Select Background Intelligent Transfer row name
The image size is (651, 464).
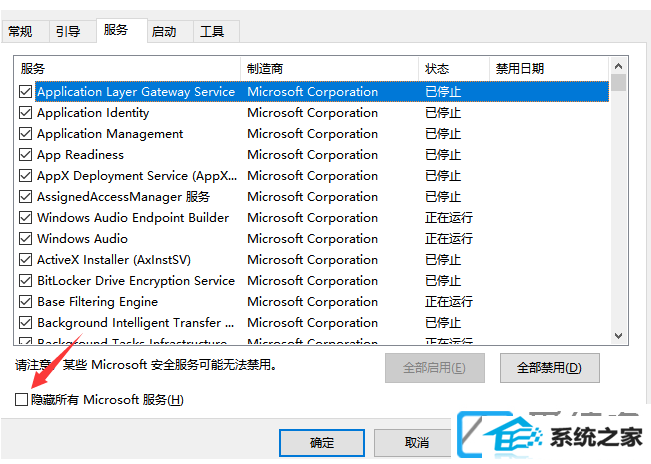(x=135, y=322)
